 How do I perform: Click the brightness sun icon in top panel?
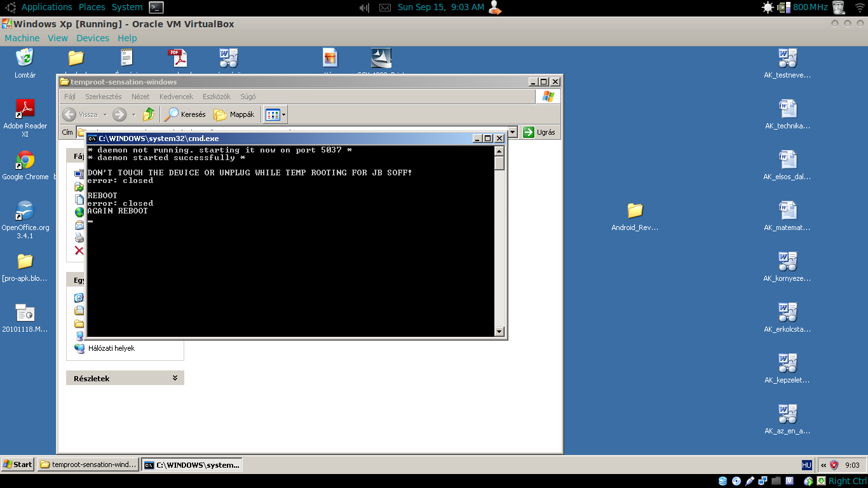pos(768,7)
